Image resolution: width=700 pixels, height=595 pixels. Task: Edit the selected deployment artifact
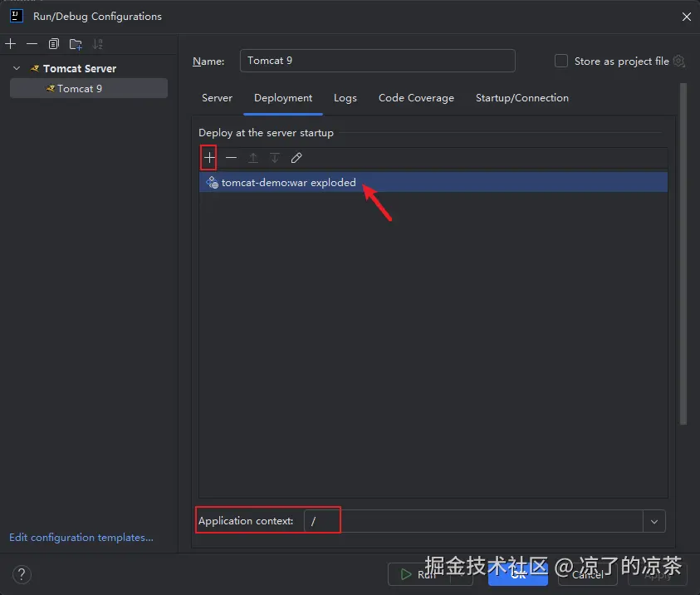pyautogui.click(x=296, y=158)
